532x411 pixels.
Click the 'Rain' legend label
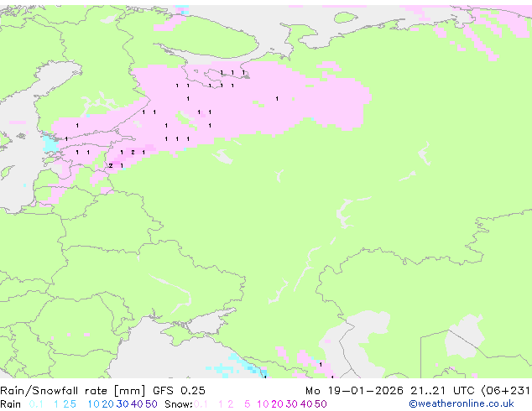pos(11,404)
